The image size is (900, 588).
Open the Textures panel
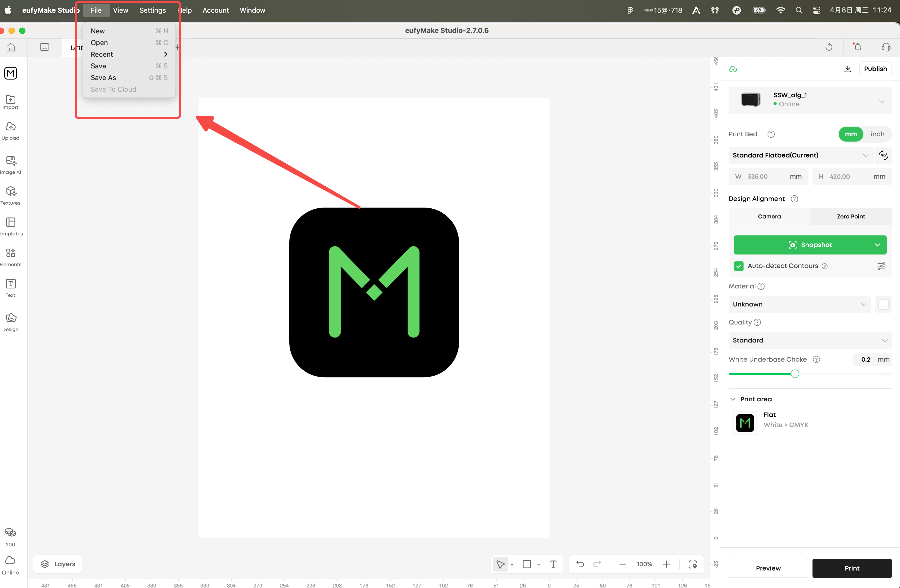coord(11,195)
